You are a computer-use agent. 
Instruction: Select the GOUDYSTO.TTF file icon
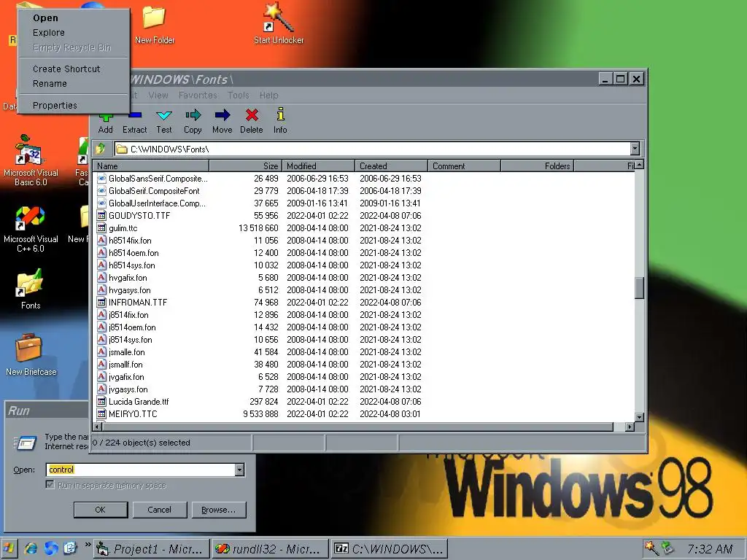coord(101,216)
